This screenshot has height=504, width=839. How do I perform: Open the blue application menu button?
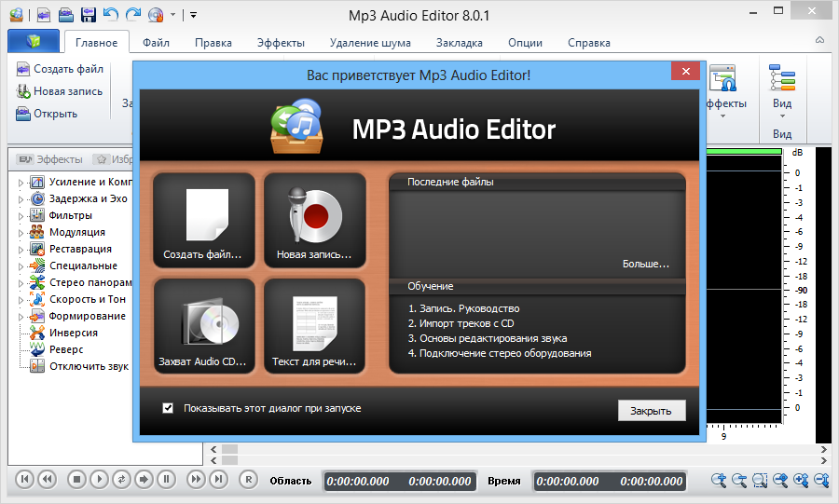point(34,41)
